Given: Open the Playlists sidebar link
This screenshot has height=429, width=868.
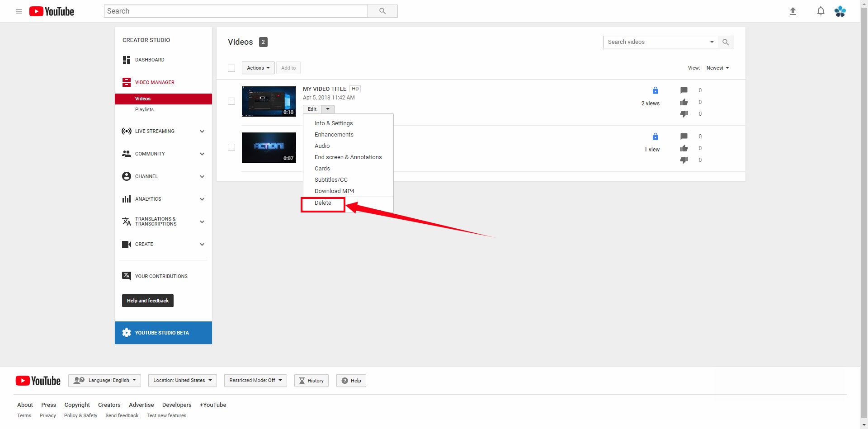Looking at the screenshot, I should click(144, 109).
